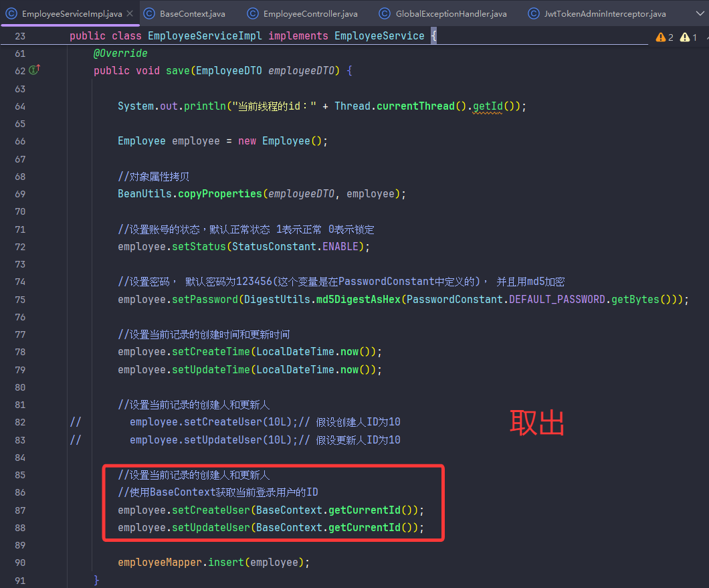The width and height of the screenshot is (709, 588).
Task: Click getCurrentId on line 87
Action: [x=365, y=510]
